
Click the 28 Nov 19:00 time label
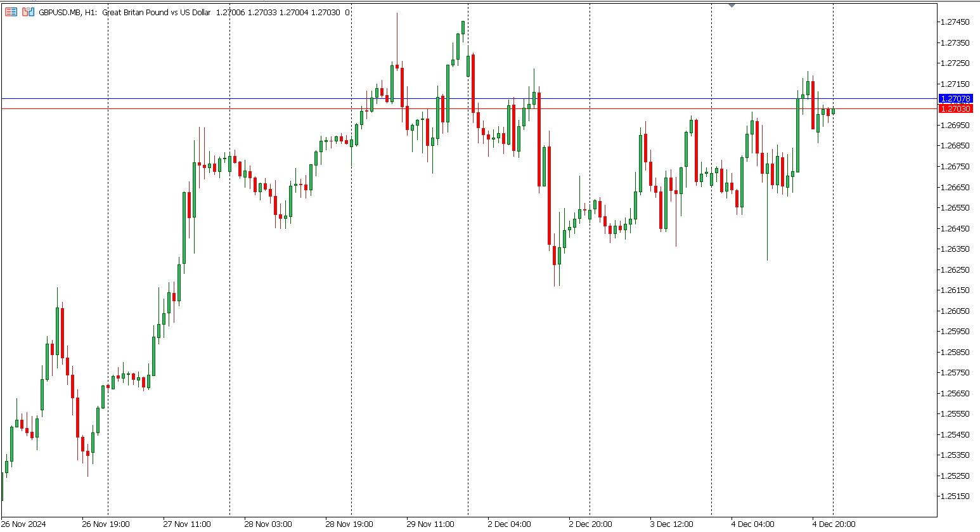coord(349,524)
